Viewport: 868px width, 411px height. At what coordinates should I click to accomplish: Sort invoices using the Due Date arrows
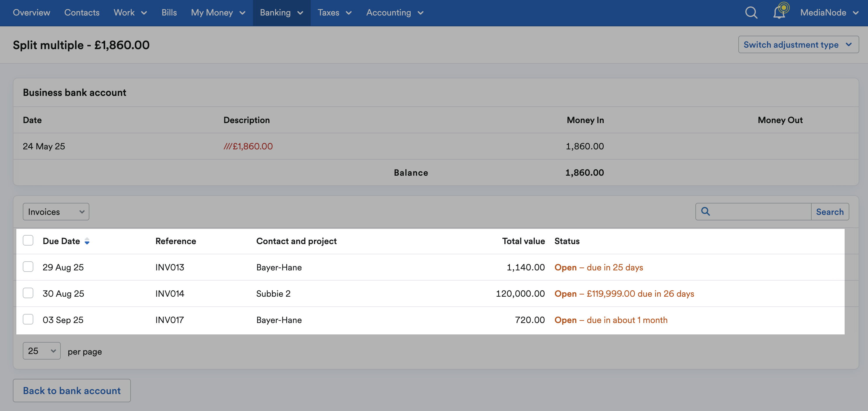[87, 241]
